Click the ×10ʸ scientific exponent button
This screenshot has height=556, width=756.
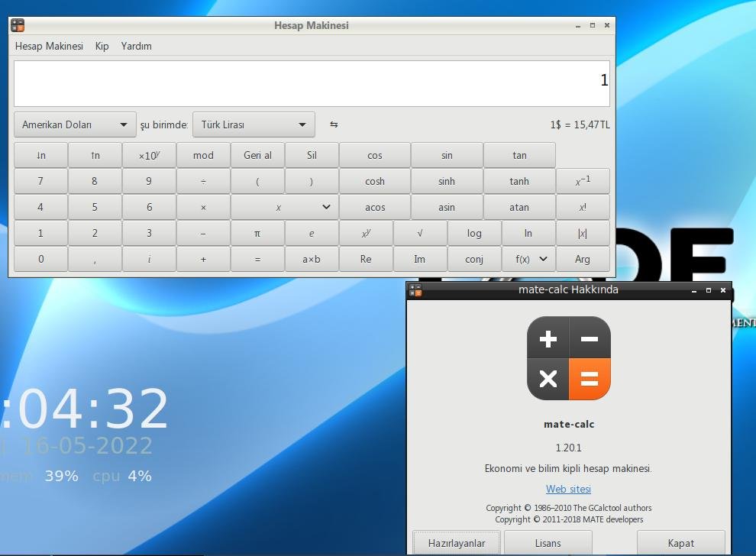coord(149,155)
